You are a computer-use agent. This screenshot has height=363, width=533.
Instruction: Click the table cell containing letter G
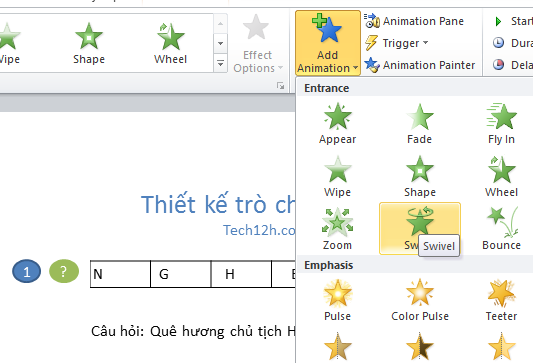180,274
